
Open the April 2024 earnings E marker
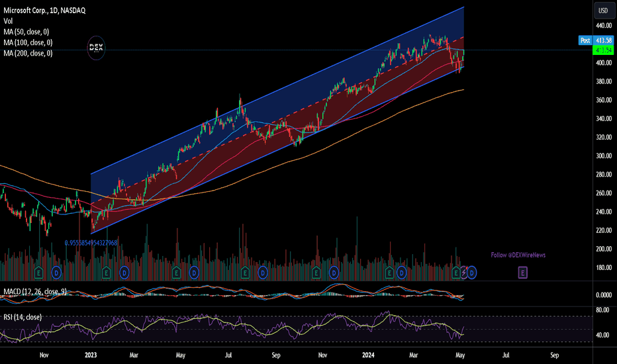456,272
